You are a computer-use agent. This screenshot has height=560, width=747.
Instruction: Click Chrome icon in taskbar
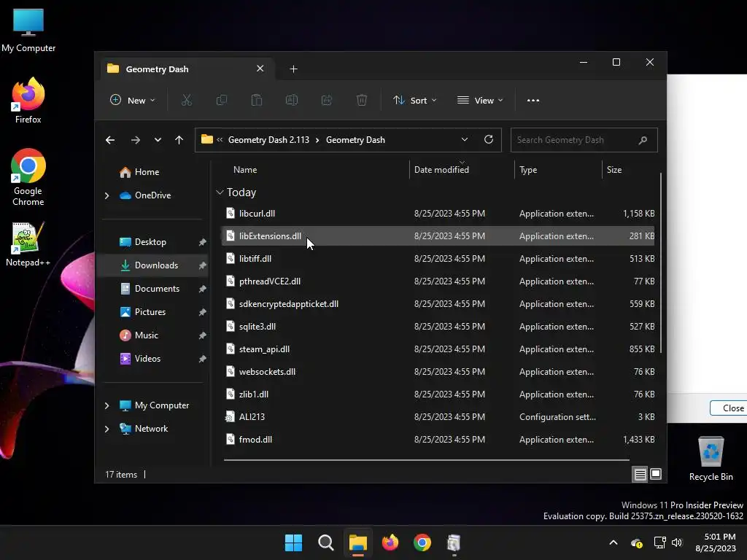pyautogui.click(x=422, y=542)
